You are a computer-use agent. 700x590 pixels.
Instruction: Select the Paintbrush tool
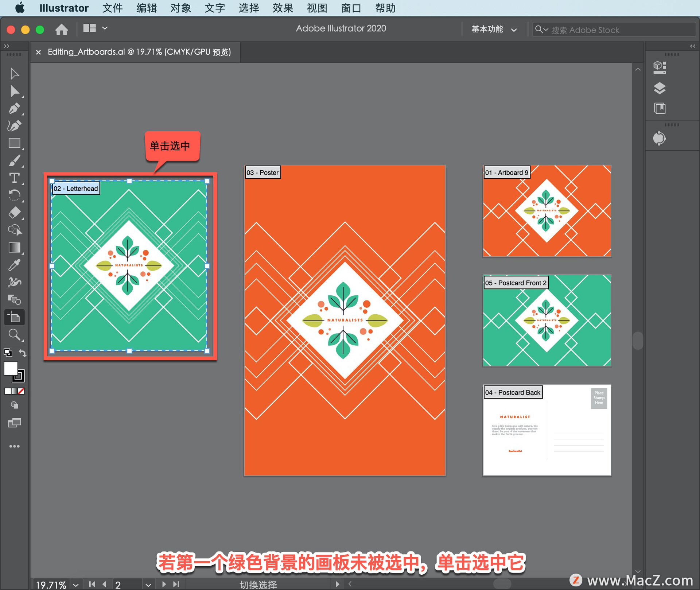click(14, 161)
